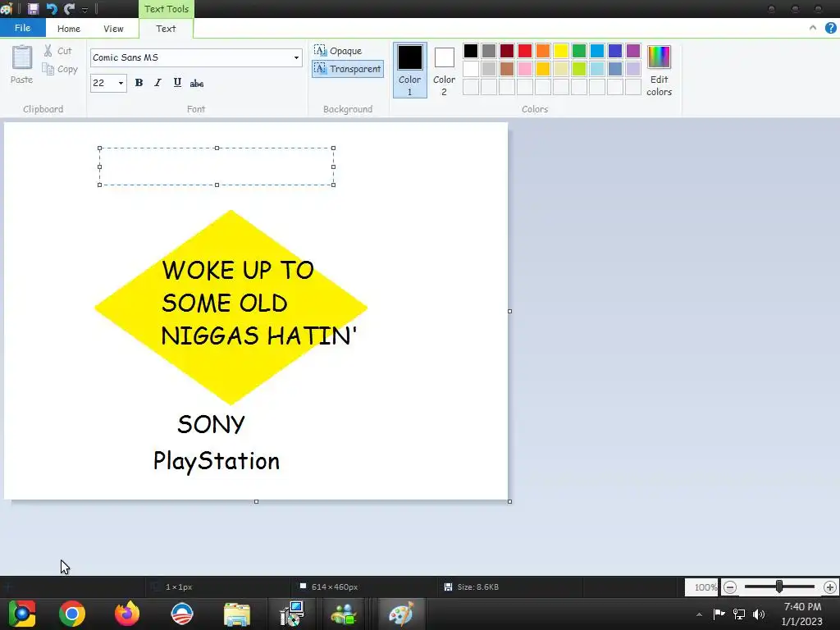Click the Paste button
840x630 pixels.
pos(22,65)
